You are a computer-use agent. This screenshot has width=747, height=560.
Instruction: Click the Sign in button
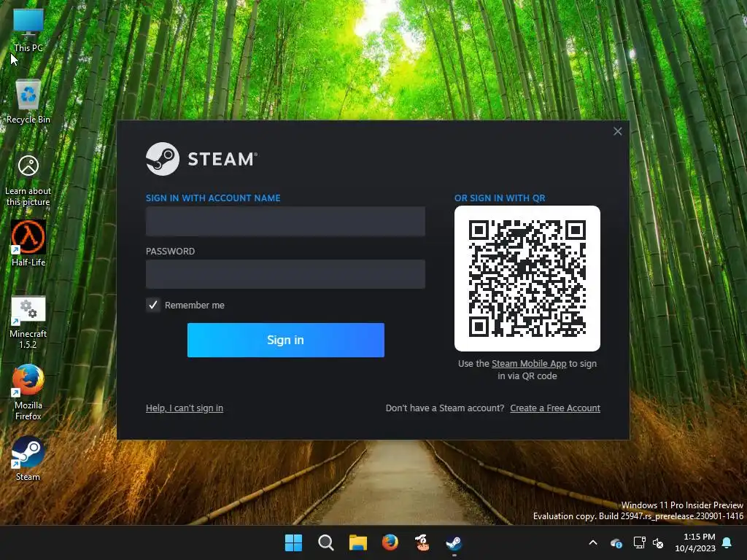click(x=286, y=340)
